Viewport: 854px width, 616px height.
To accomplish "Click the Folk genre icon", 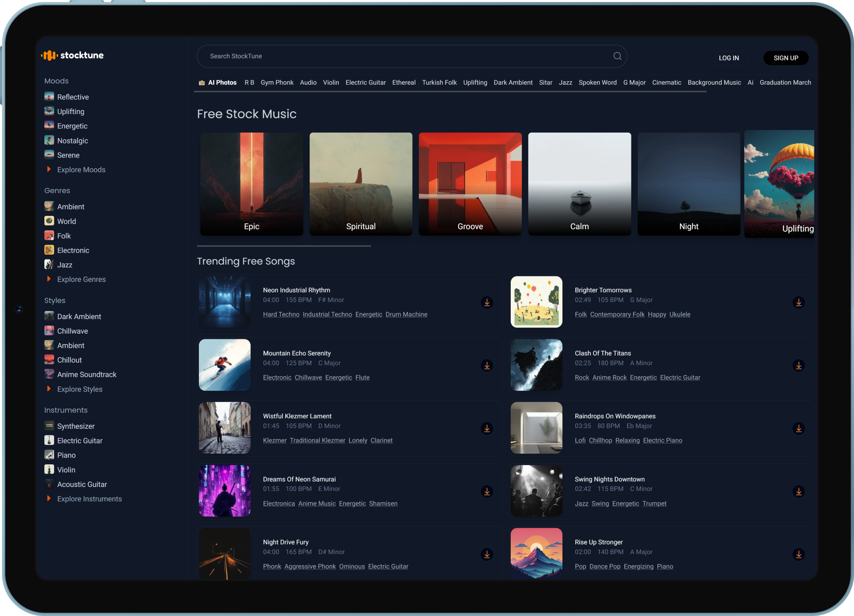I will [x=49, y=235].
